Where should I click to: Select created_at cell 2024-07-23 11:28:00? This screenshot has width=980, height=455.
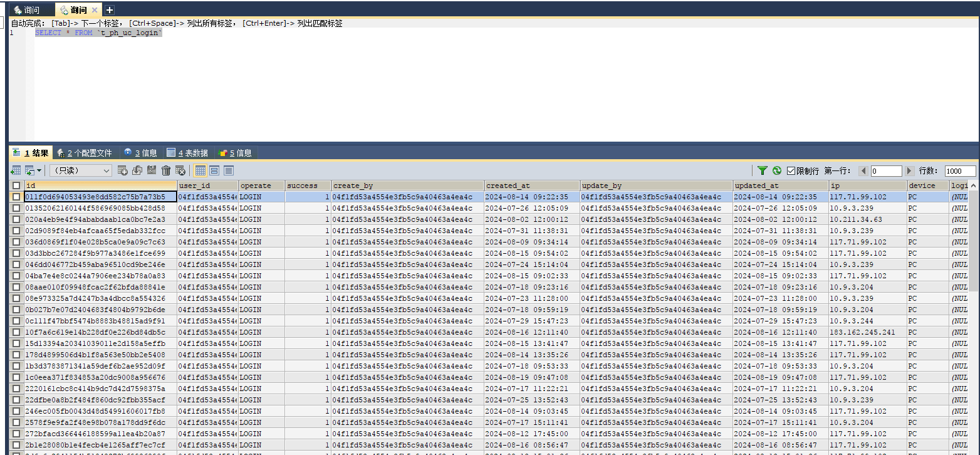point(532,298)
